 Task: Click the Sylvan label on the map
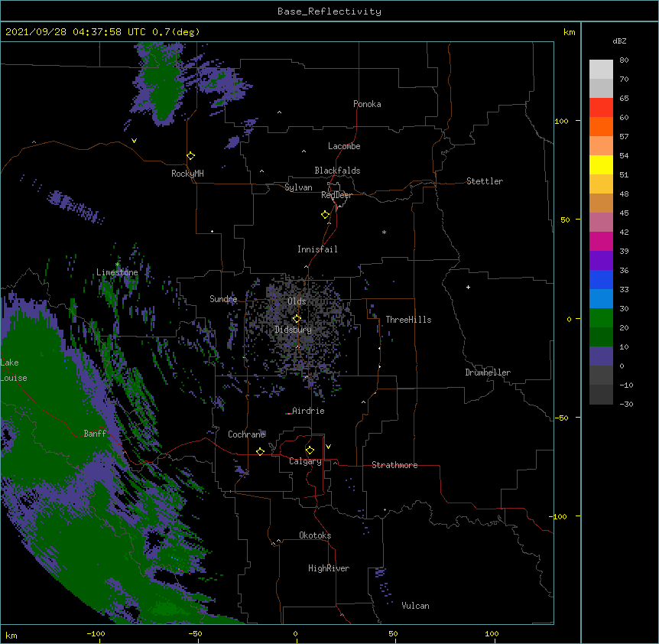298,187
